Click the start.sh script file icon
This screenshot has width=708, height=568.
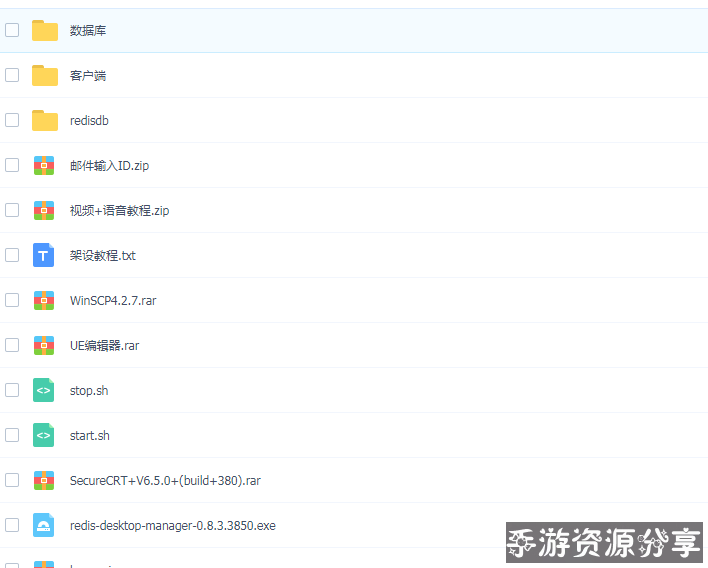pyautogui.click(x=44, y=435)
